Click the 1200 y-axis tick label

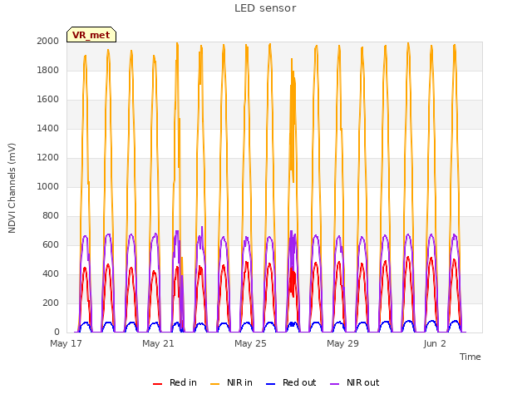tap(48, 157)
